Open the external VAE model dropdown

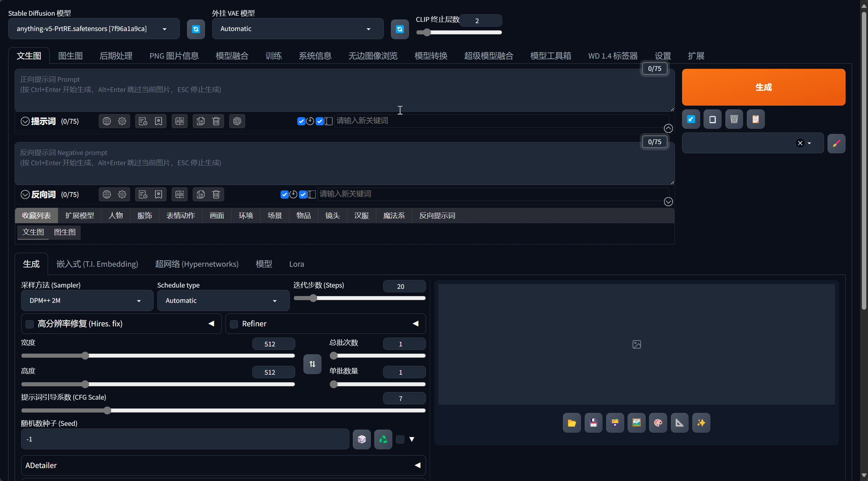[x=297, y=29]
